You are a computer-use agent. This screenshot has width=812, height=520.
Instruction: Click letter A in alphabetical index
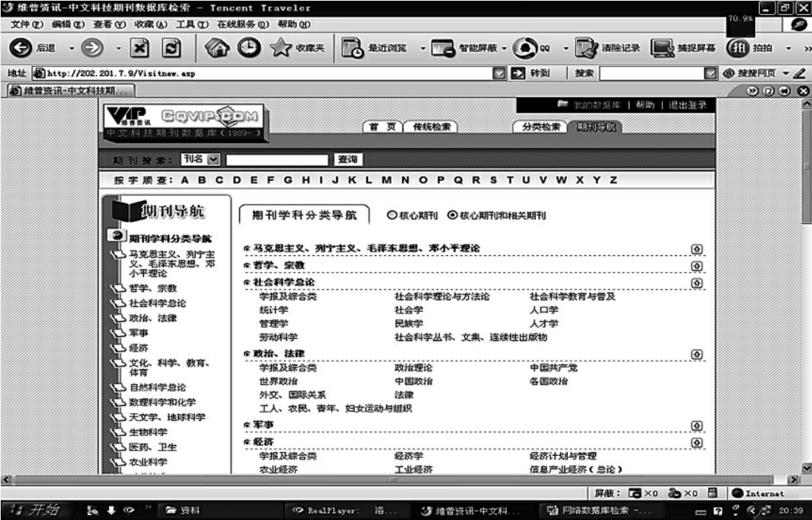click(x=184, y=180)
